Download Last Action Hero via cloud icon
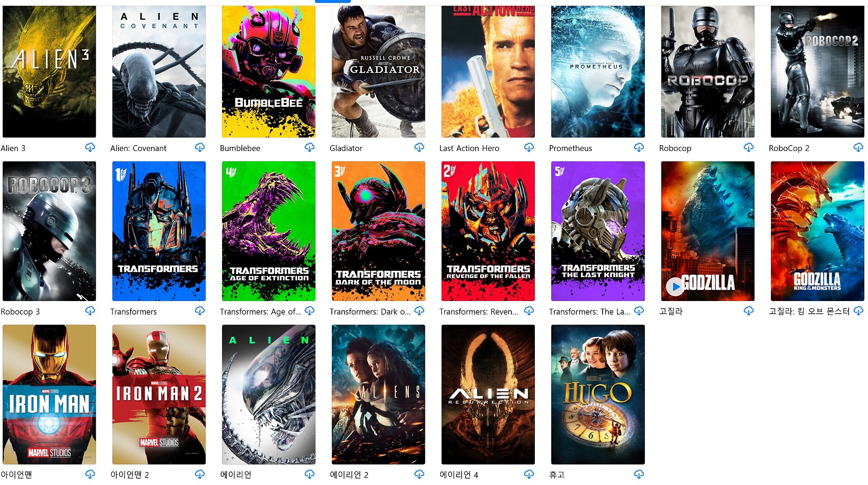The width and height of the screenshot is (868, 485). [529, 147]
